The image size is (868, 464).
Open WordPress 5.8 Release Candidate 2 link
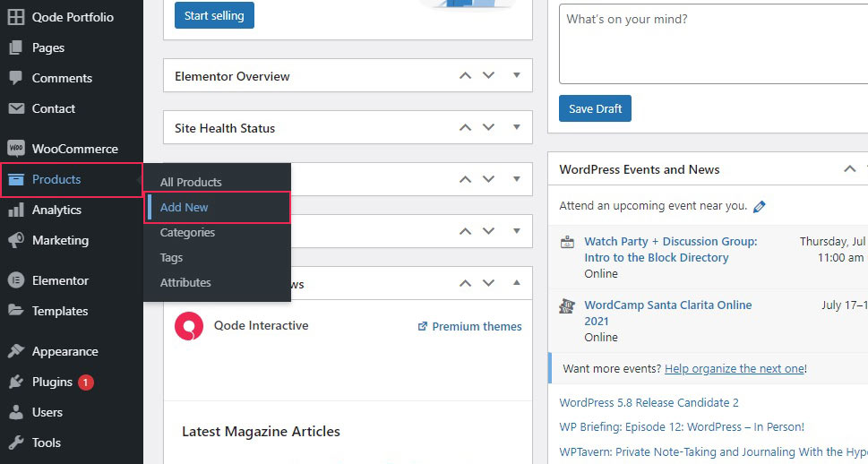click(649, 402)
